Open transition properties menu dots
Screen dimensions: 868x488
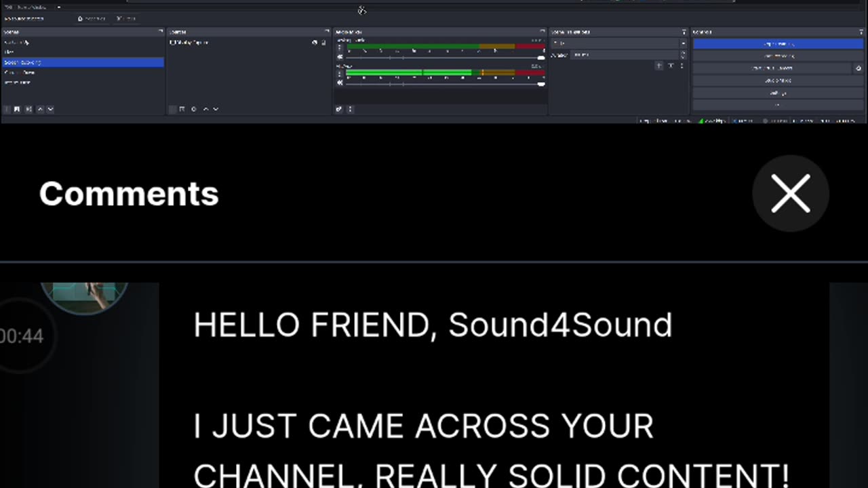click(682, 66)
